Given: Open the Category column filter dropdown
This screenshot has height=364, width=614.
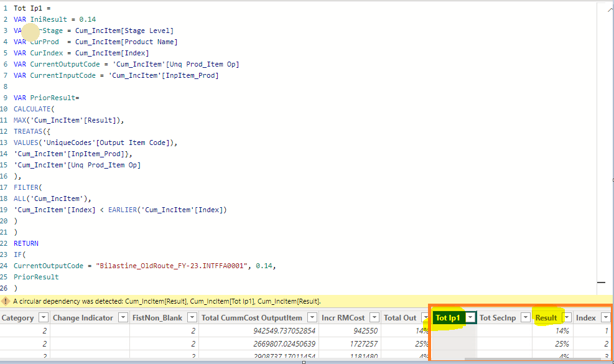Looking at the screenshot, I should (44, 317).
